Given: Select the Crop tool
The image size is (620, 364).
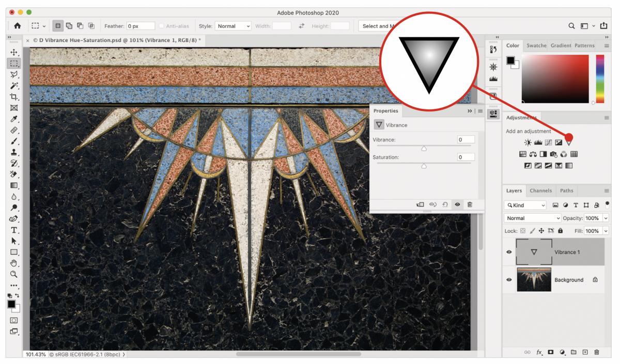Looking at the screenshot, I should (x=14, y=97).
